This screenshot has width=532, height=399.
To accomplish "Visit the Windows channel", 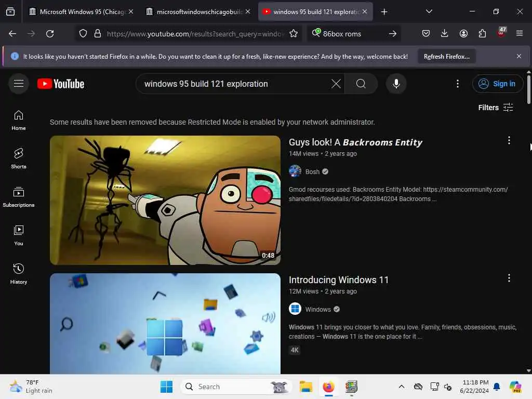I will tap(318, 310).
